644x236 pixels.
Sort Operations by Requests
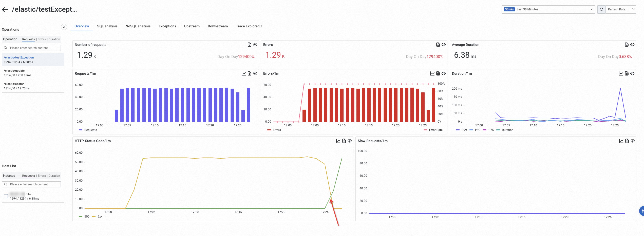[29, 39]
